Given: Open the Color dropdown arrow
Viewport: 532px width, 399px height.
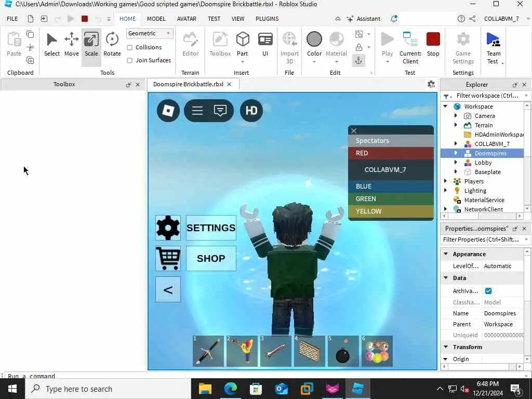Looking at the screenshot, I should click(314, 62).
